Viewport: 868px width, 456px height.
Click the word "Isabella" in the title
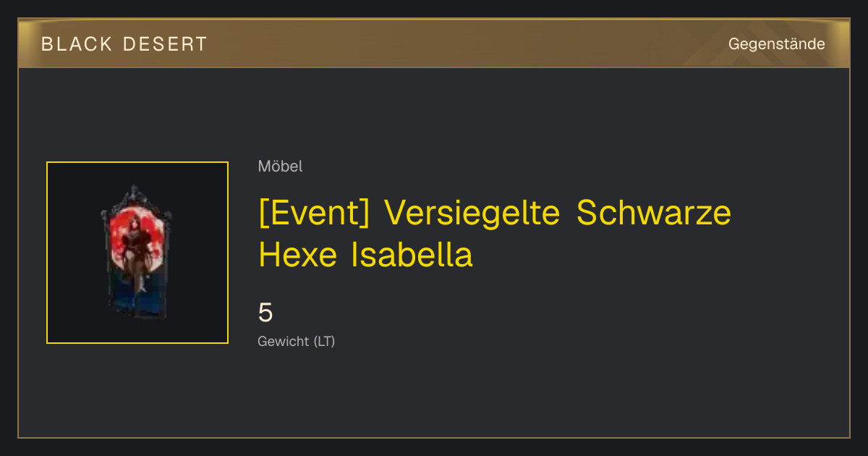pos(412,255)
